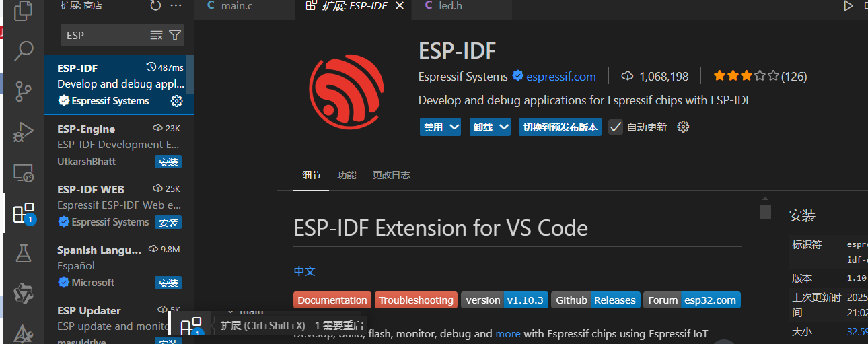Select the Changelog tab of the extension
Image resolution: width=868 pixels, height=344 pixels.
pos(392,175)
